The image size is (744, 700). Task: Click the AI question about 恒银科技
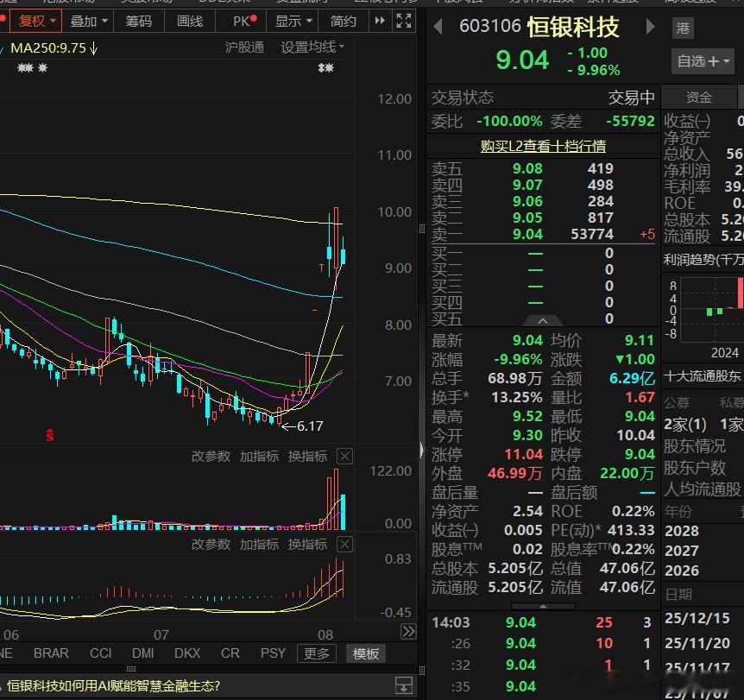(x=113, y=686)
